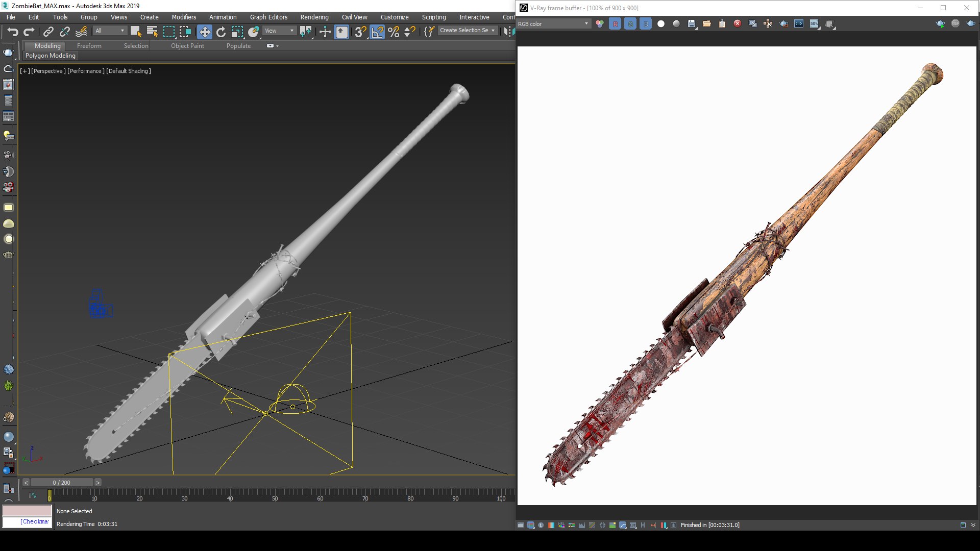Click the [Perspective] viewport label
The image size is (980, 551).
[48, 71]
